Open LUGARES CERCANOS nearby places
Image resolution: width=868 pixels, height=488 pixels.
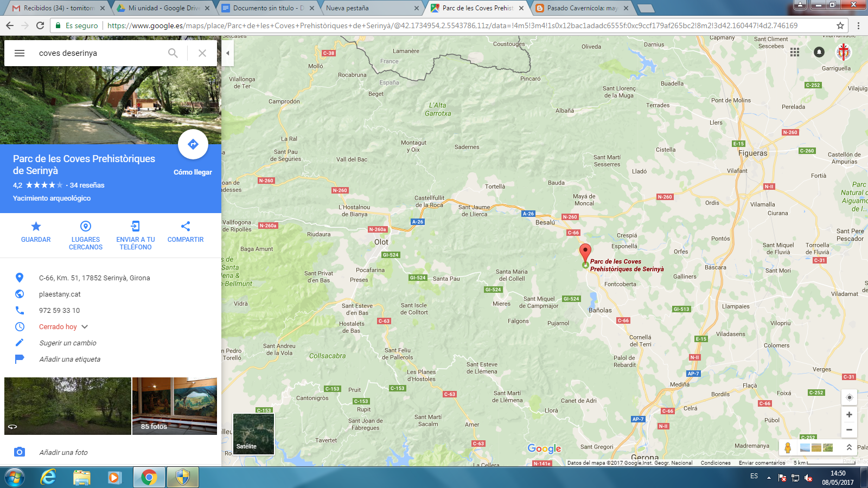[x=86, y=236]
